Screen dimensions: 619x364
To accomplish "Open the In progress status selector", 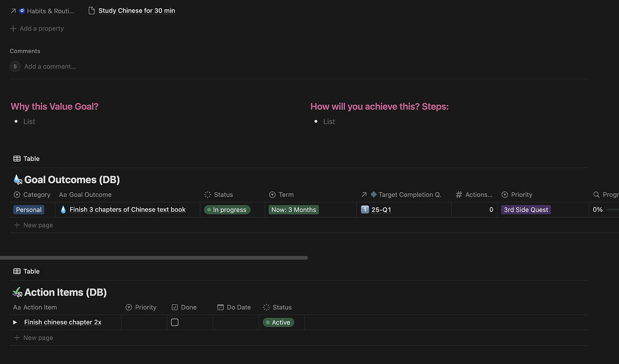I will click(227, 210).
